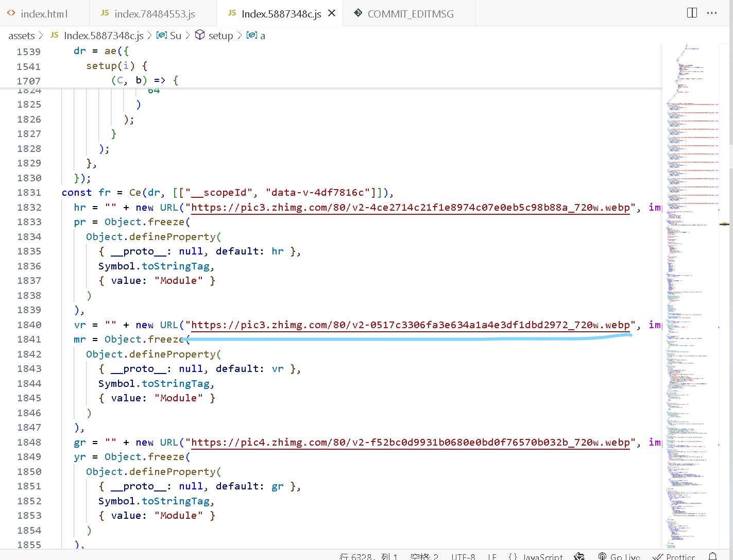Click the icon between JavaScript and Go Live

579,556
